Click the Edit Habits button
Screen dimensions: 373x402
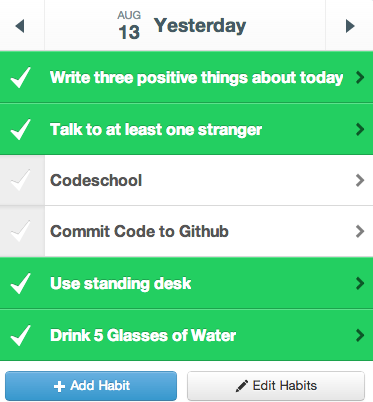pyautogui.click(x=276, y=386)
